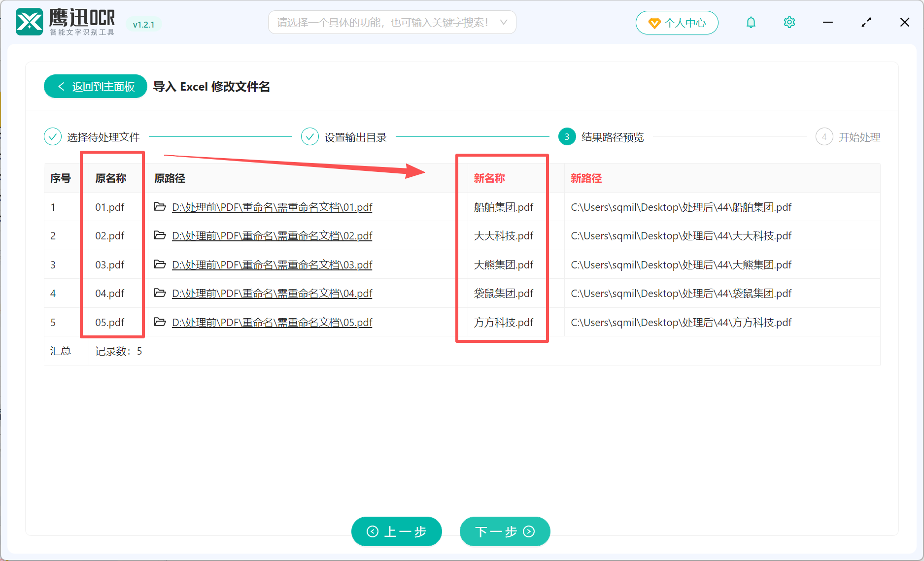
Task: Select new name 袋鼠集团.pdf
Action: (x=504, y=293)
